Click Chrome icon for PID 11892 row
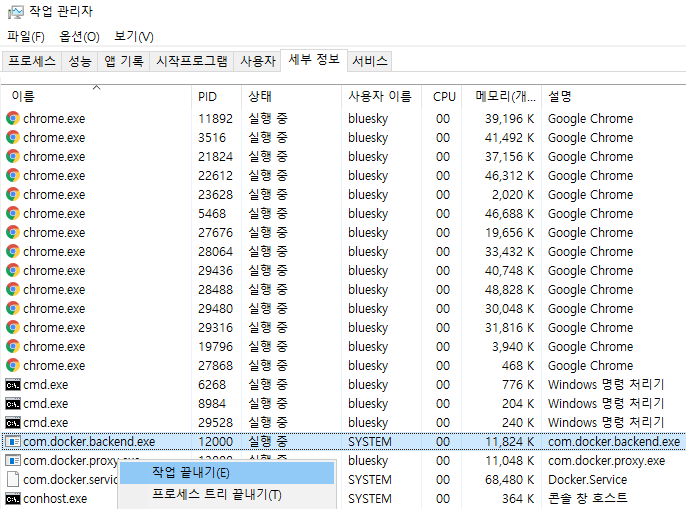Screen dimensions: 687x509 coord(13,118)
